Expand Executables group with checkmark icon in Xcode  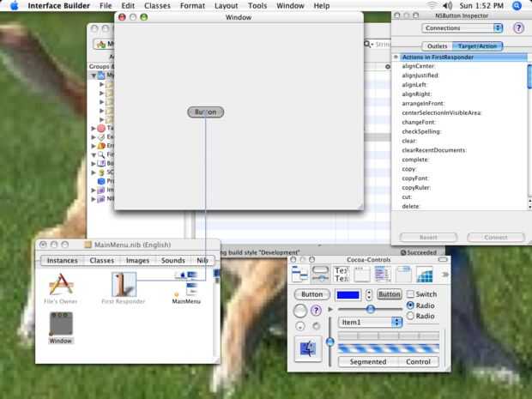pos(94,137)
